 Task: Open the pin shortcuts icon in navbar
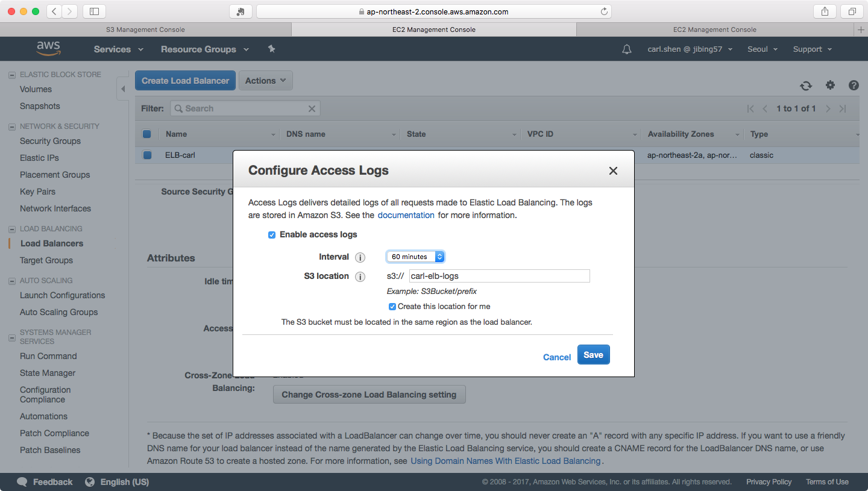point(271,49)
